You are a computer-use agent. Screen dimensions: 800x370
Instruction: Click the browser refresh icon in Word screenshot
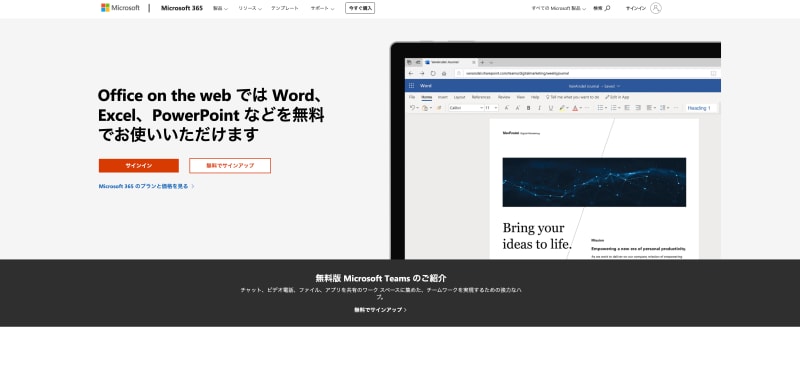433,73
